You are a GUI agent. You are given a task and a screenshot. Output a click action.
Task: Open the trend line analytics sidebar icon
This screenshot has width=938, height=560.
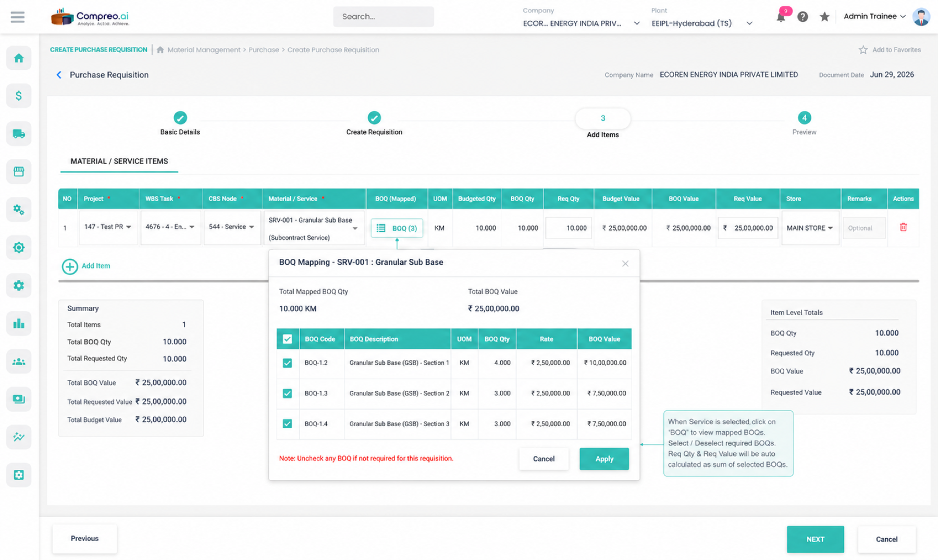pyautogui.click(x=19, y=437)
